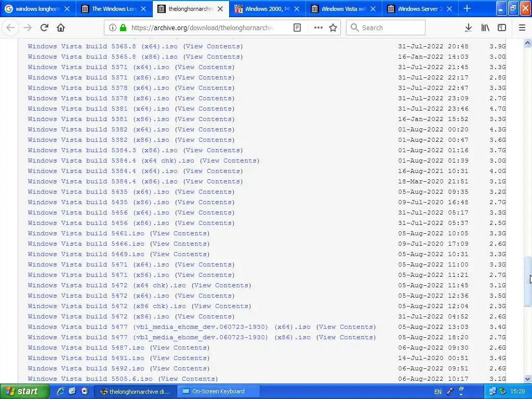Launch Windows Media Player from quick launch
The image size is (532, 399).
click(x=85, y=392)
